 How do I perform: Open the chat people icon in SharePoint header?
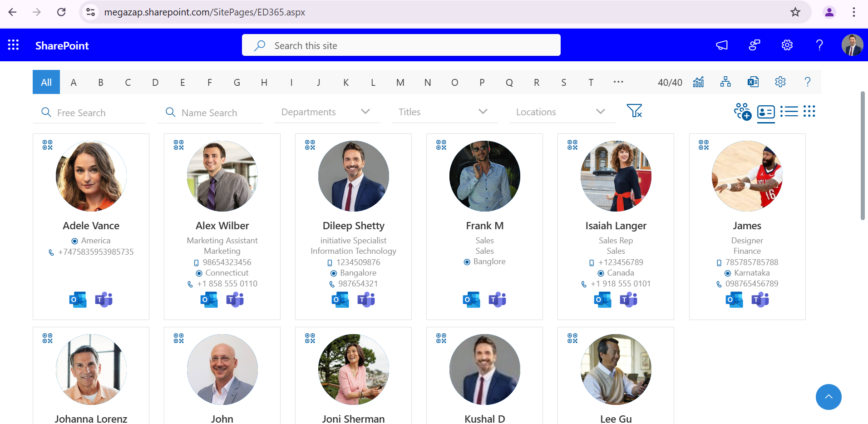(x=755, y=45)
